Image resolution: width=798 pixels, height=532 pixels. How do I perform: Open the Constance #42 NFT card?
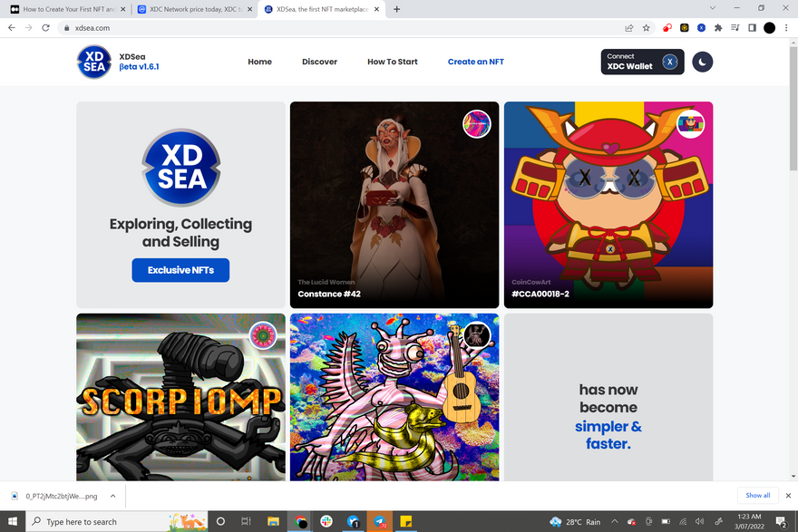point(394,205)
